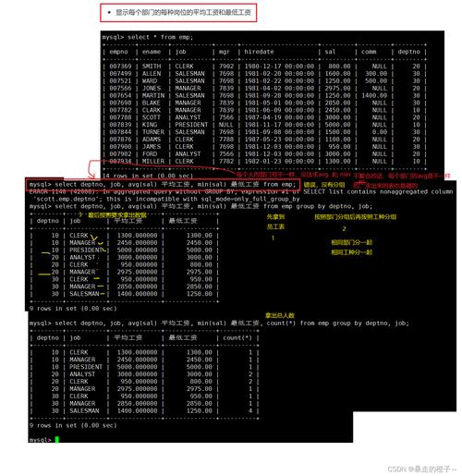Select the name ADAMS in emp table
This screenshot has width=462, height=476.
pos(152,140)
